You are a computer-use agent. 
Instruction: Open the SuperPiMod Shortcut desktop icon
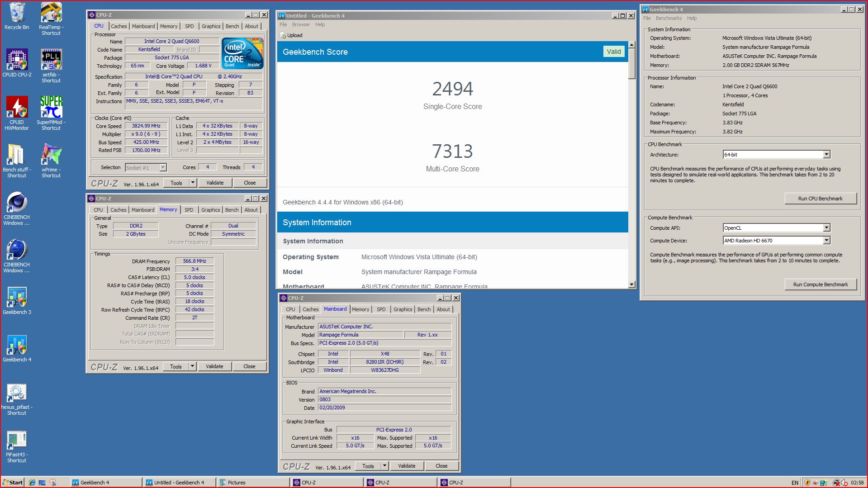[x=51, y=114]
